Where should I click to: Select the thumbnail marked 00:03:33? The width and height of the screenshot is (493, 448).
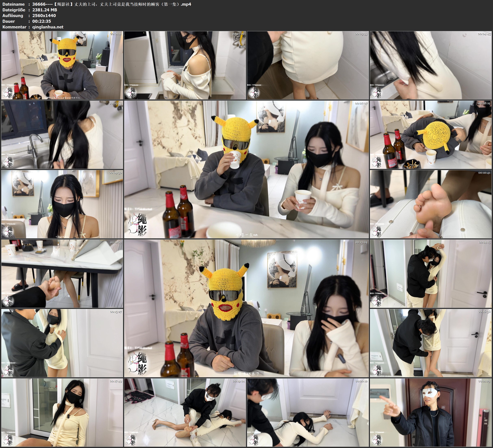308,65
